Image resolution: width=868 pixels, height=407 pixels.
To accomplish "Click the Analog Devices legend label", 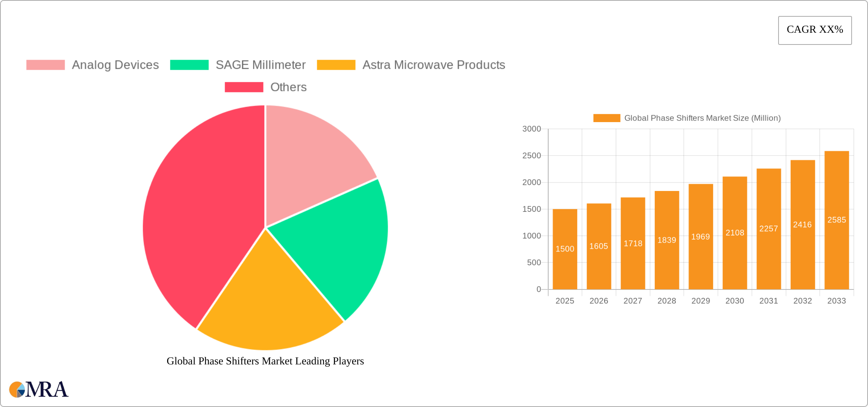I will point(115,65).
